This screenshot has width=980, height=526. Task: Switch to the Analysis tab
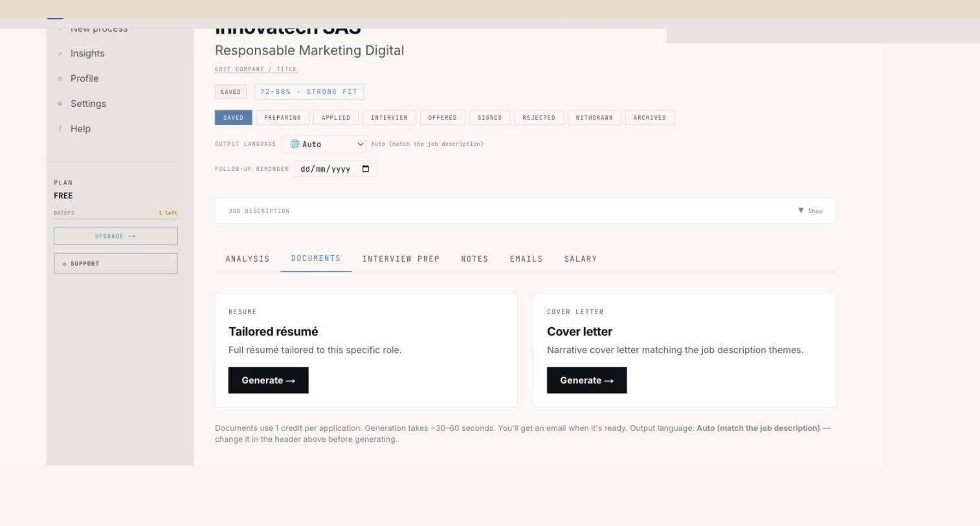tap(247, 259)
